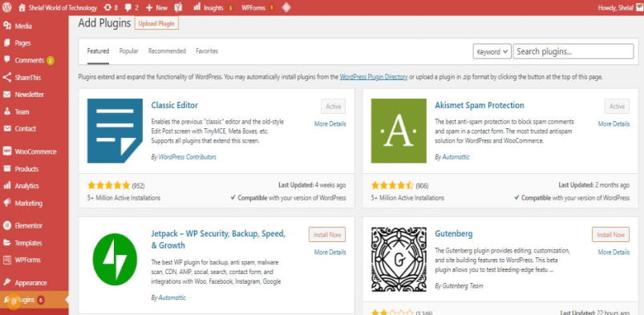Switch to the Recommended tab

(167, 51)
